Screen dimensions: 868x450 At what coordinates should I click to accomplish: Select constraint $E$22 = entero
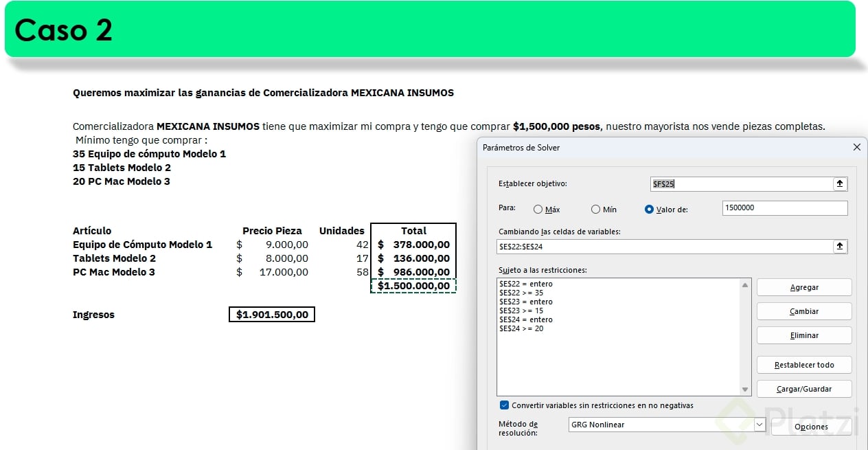[526, 284]
